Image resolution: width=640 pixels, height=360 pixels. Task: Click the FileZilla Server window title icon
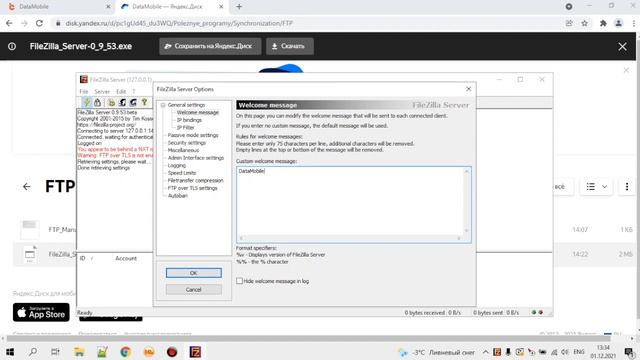[x=84, y=80]
